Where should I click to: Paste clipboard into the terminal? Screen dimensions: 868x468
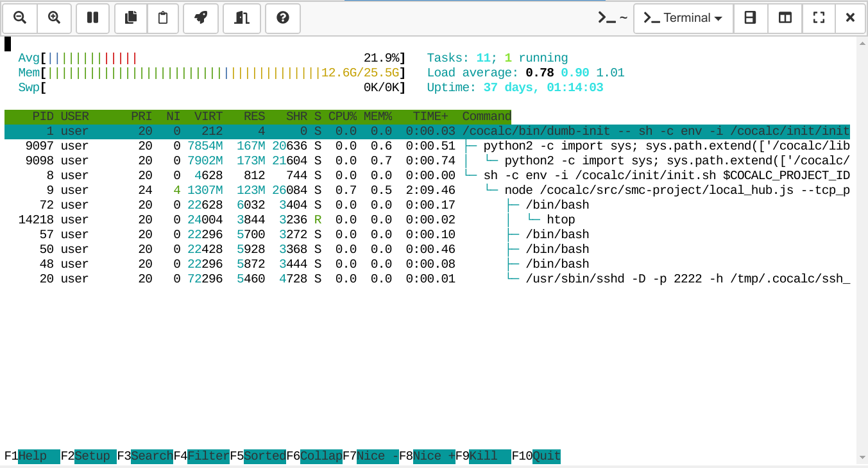[x=163, y=18]
